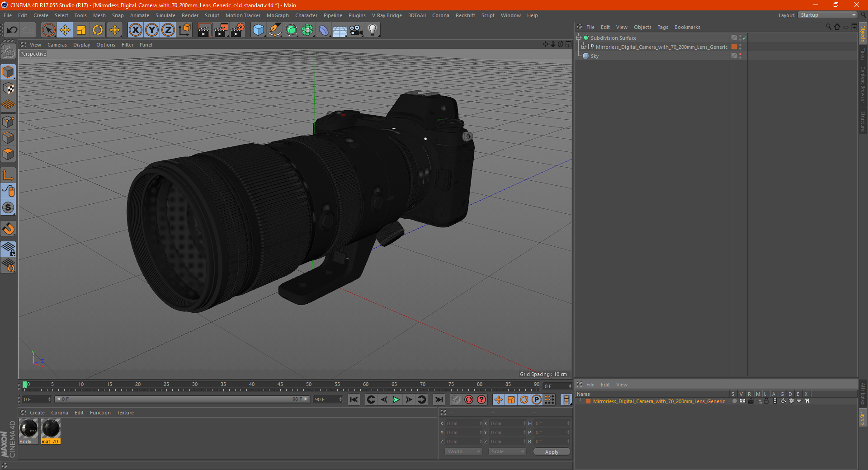Switch to Polygons mode icon

[x=8, y=154]
